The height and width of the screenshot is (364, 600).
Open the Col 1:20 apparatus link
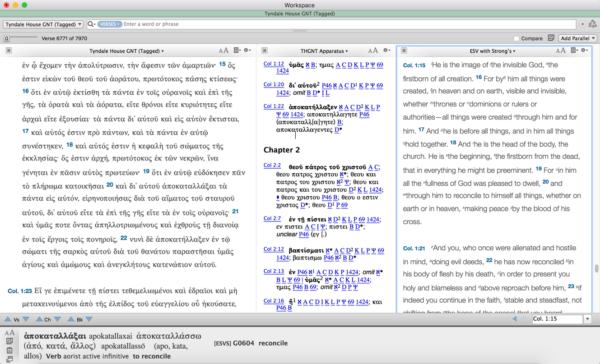click(x=274, y=85)
